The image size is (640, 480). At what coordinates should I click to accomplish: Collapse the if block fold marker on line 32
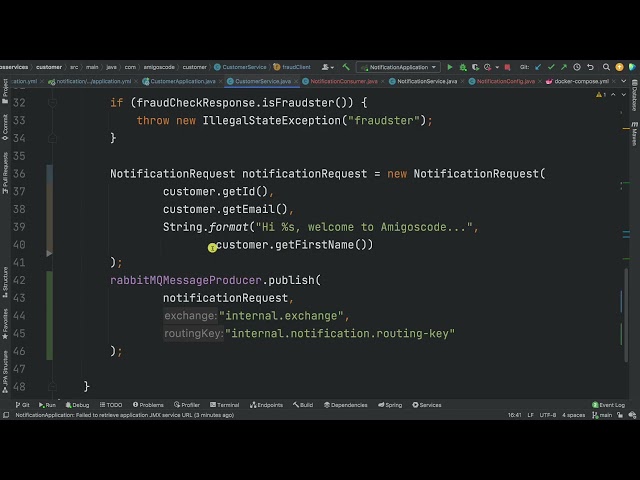52,102
